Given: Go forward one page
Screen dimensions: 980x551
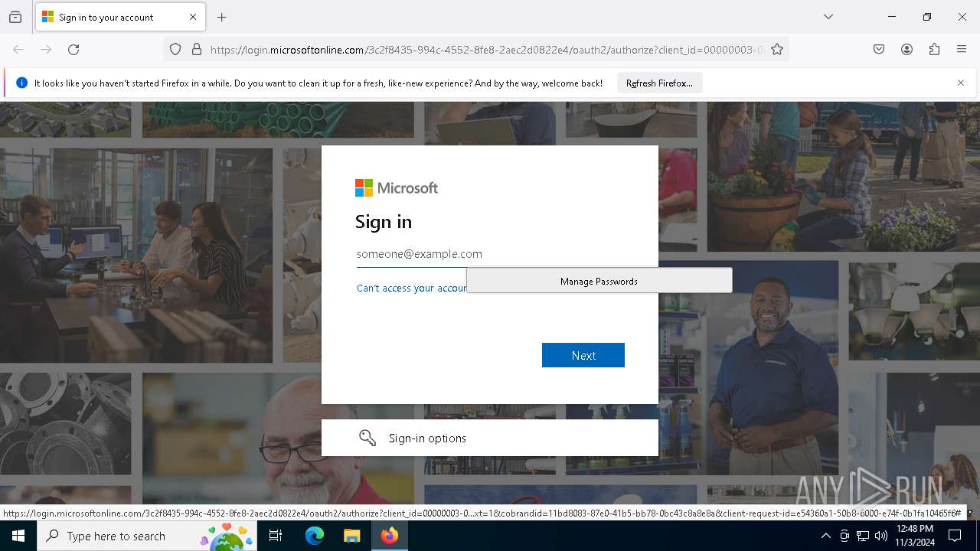Looking at the screenshot, I should tap(46, 50).
